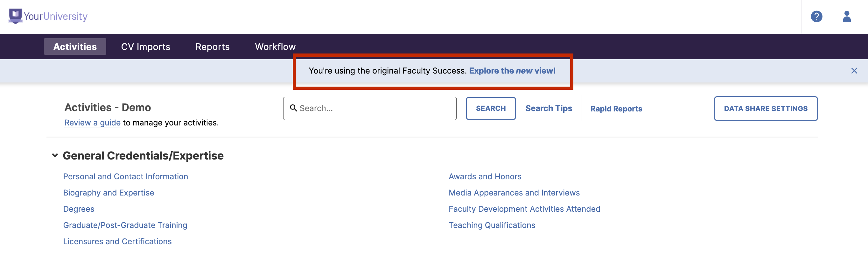Open the Workflow tab
The image size is (868, 256).
[275, 46]
